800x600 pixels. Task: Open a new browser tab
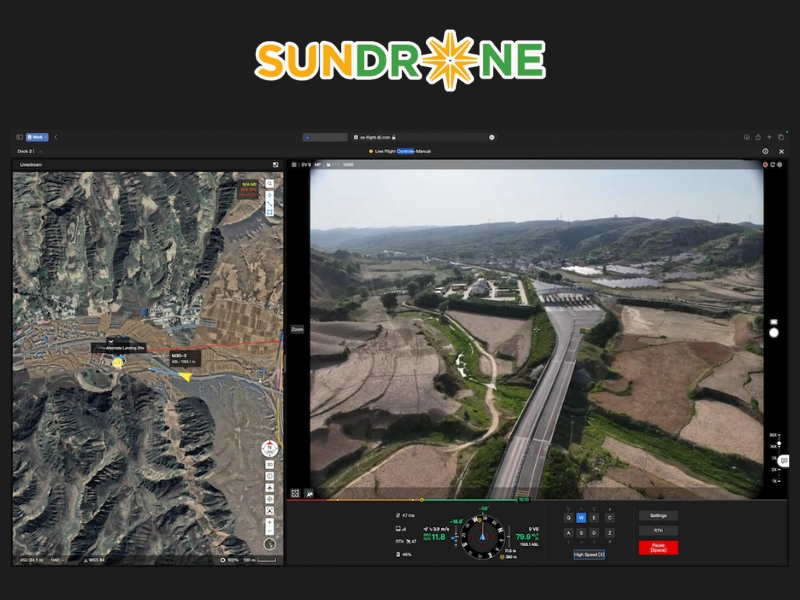point(769,137)
